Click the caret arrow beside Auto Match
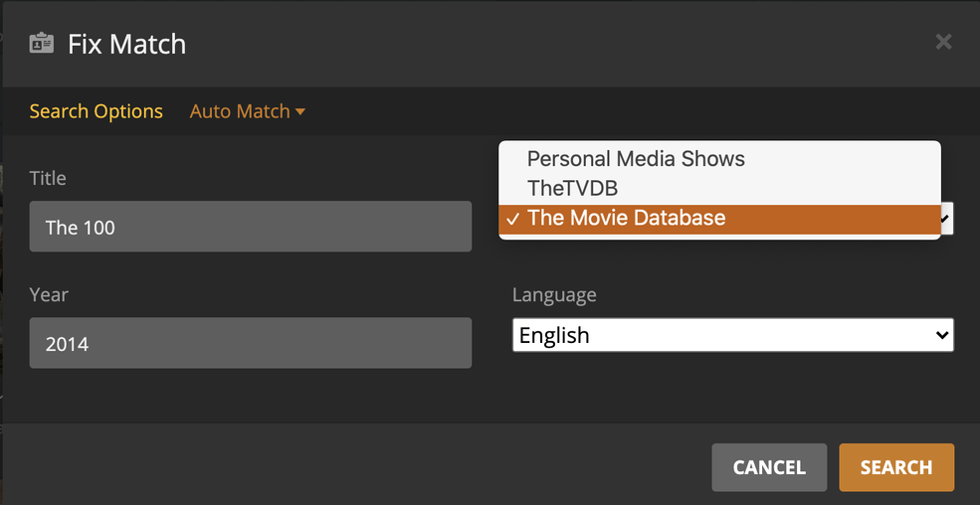Image resolution: width=980 pixels, height=505 pixels. coord(299,111)
